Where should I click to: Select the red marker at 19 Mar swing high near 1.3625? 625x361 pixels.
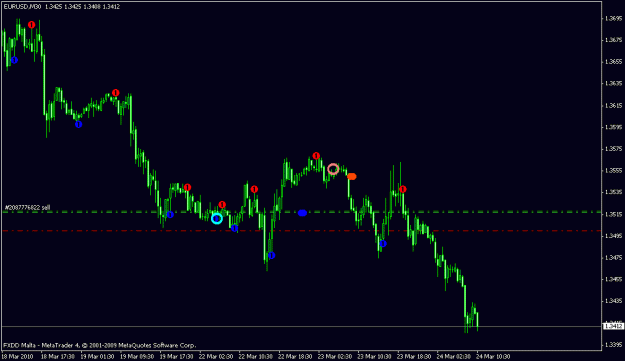(116, 93)
